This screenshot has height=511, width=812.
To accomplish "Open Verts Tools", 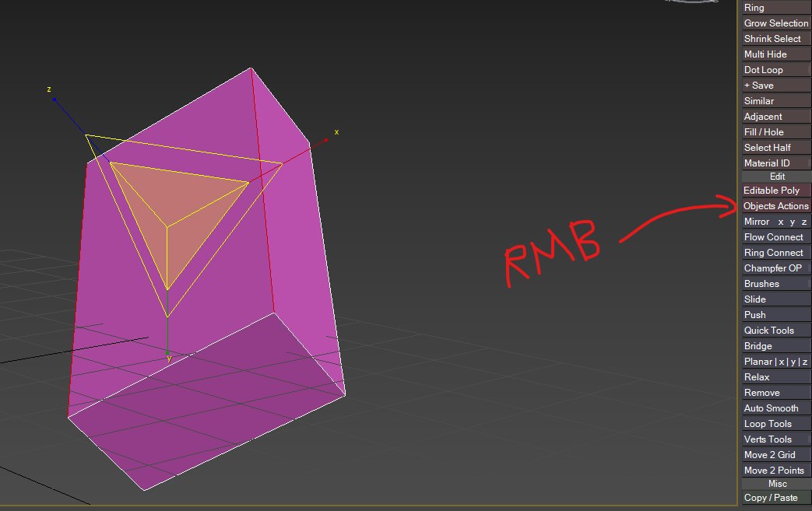I will coord(776,439).
